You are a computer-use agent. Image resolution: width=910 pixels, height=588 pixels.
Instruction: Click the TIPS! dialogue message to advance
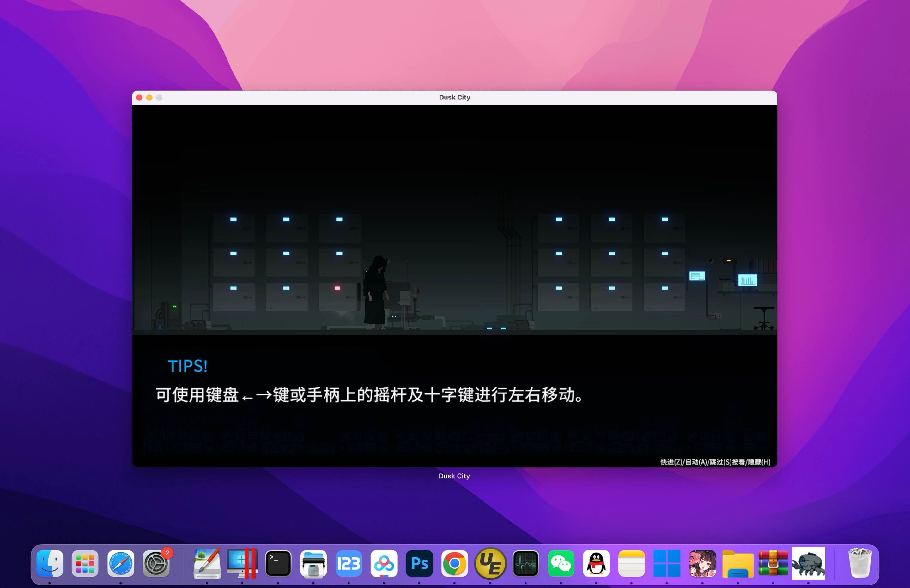point(369,395)
